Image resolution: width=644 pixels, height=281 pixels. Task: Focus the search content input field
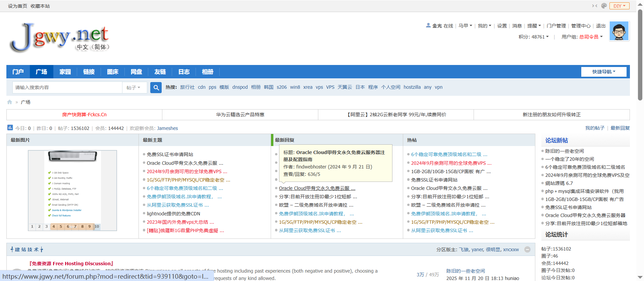click(x=67, y=87)
